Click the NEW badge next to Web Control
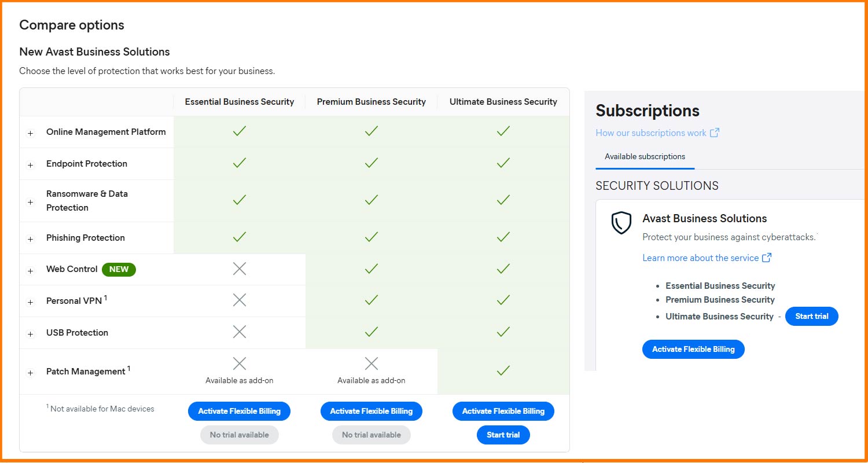Image resolution: width=868 pixels, height=463 pixels. [x=119, y=269]
